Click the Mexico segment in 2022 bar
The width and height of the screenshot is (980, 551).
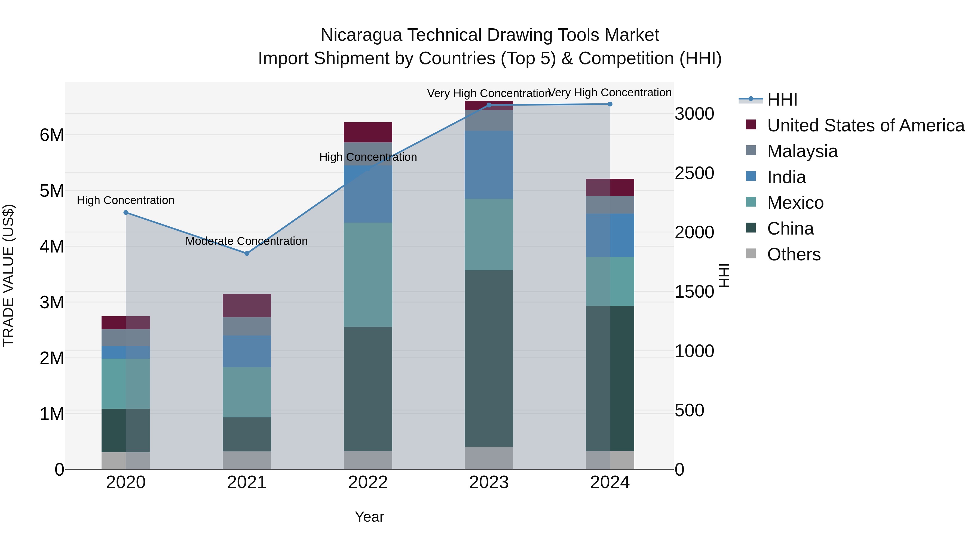pos(368,275)
